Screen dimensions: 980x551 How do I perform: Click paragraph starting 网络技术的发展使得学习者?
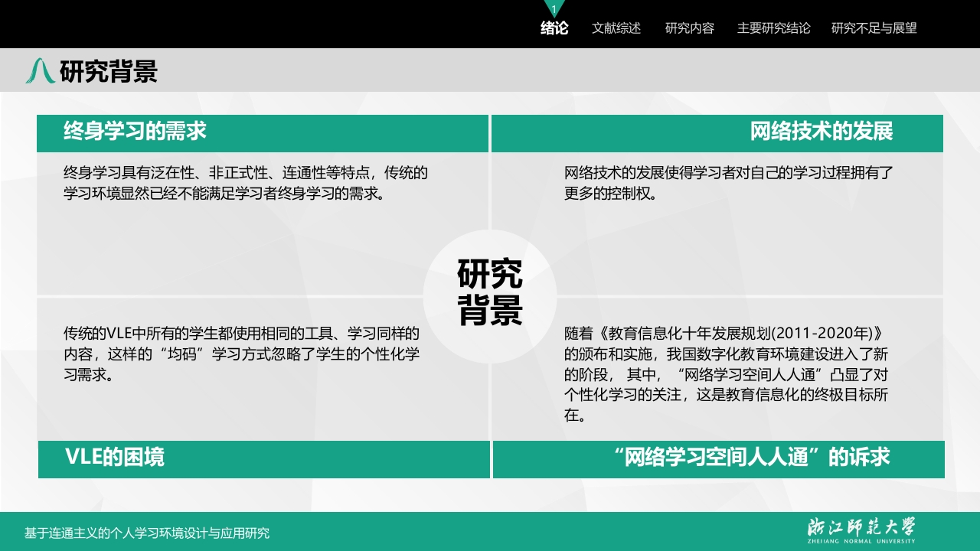tap(729, 183)
